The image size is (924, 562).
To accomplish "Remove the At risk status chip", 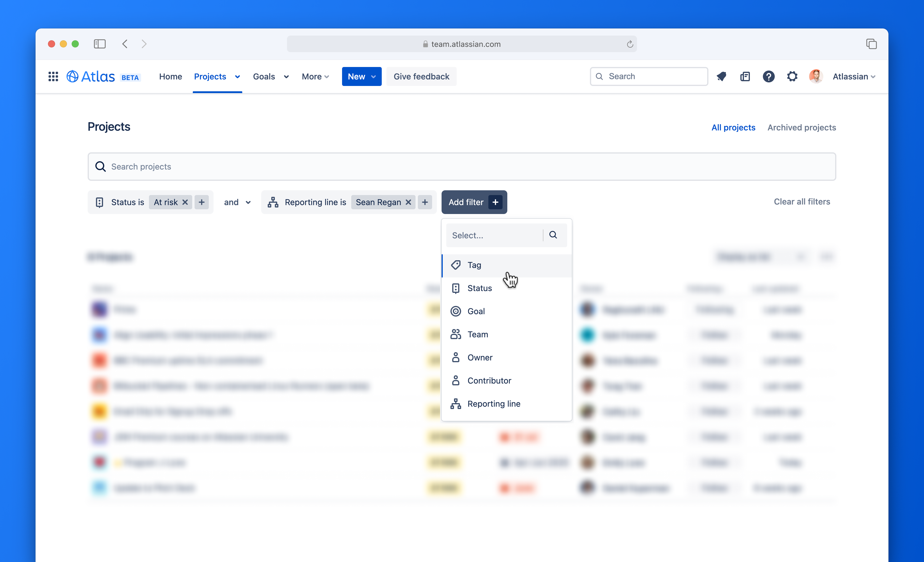I will [185, 202].
